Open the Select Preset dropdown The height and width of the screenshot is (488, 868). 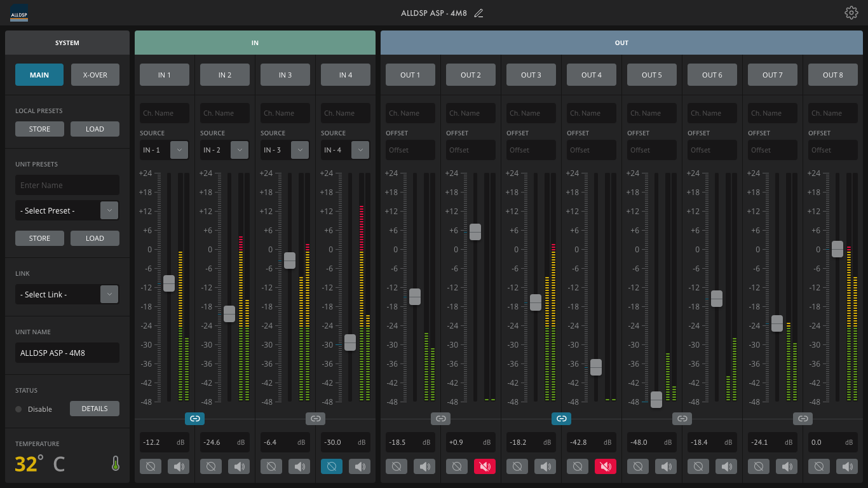pyautogui.click(x=109, y=210)
